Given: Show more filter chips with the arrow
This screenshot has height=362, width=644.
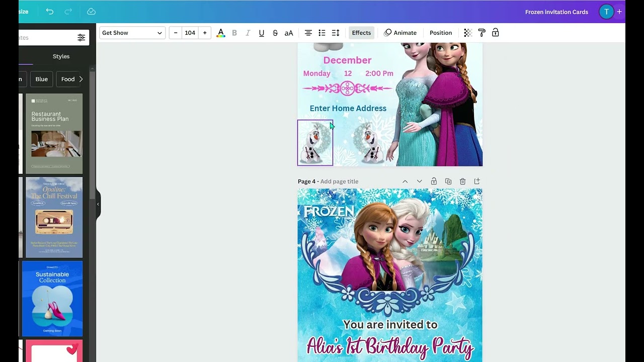Looking at the screenshot, I should click(x=81, y=79).
